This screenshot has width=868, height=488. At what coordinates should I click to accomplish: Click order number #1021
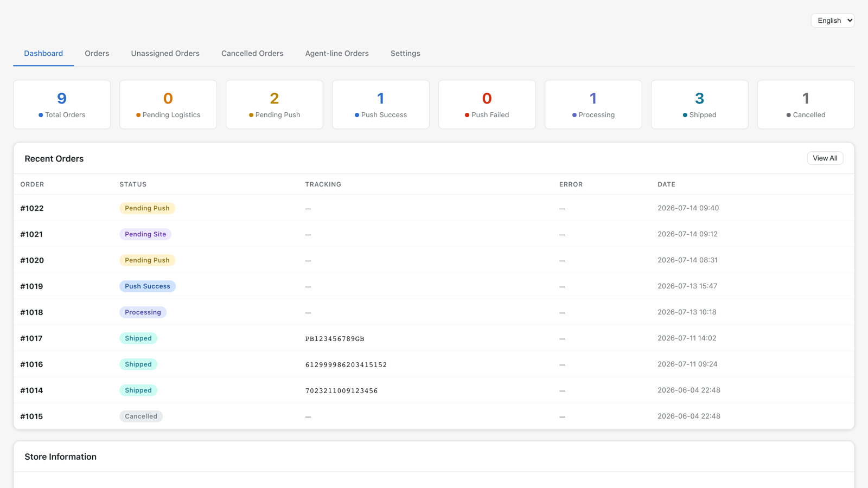tap(31, 234)
